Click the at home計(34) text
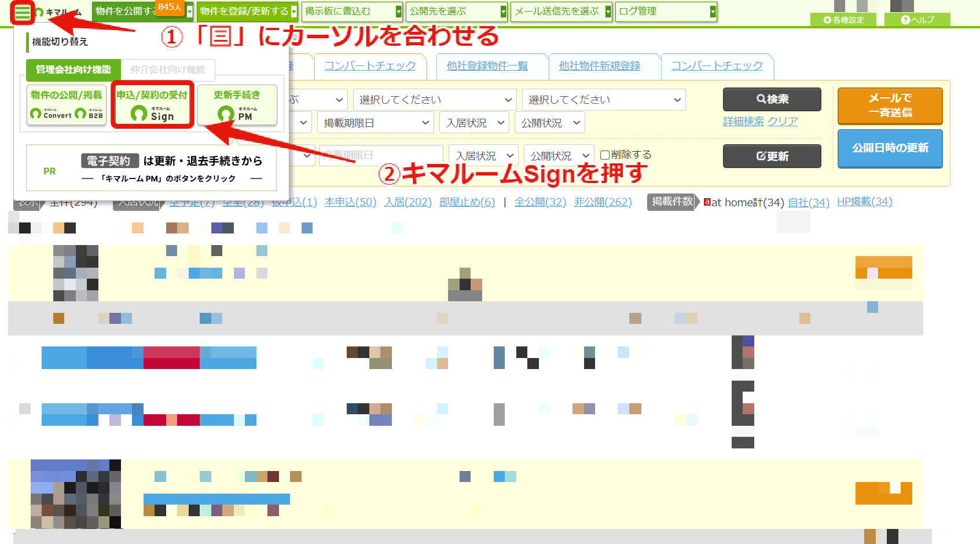The height and width of the screenshot is (544, 980). 748,202
